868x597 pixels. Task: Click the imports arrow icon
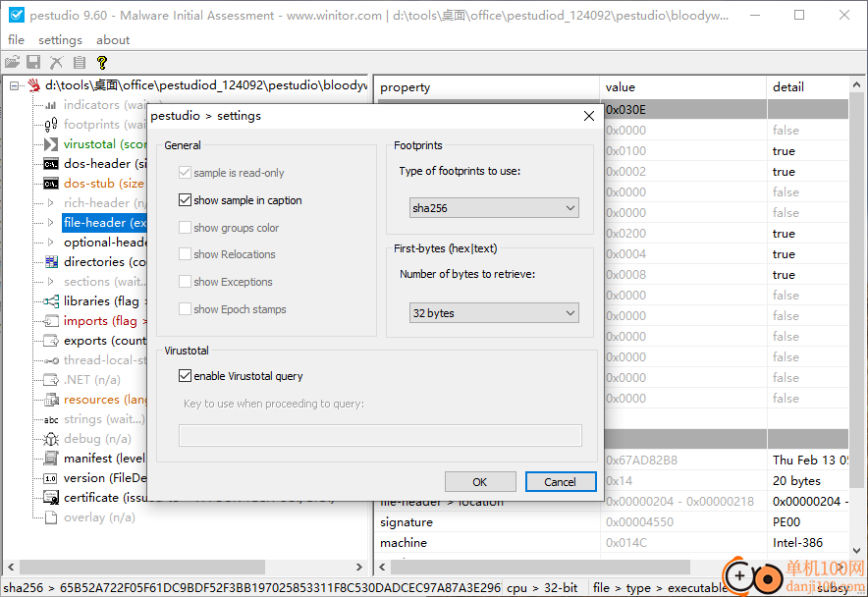[x=51, y=321]
